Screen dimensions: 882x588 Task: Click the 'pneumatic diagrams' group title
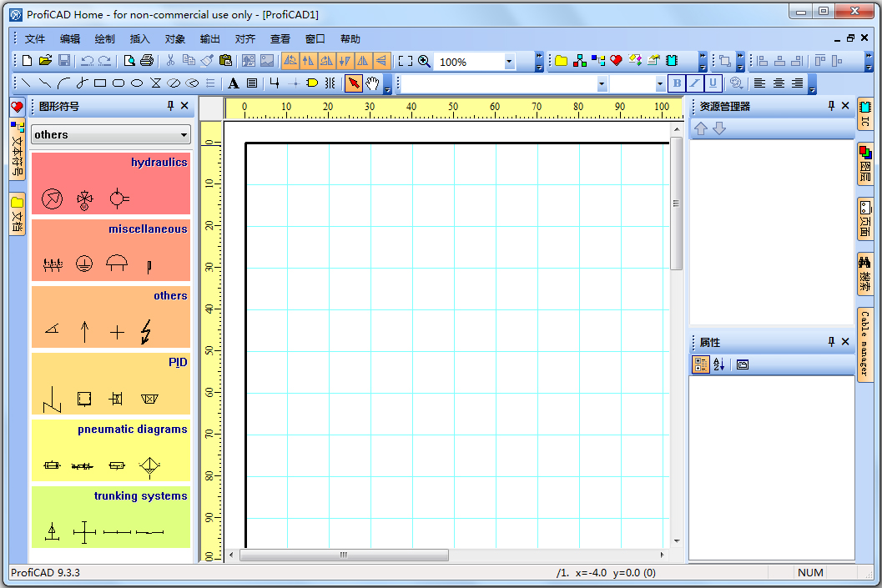133,429
